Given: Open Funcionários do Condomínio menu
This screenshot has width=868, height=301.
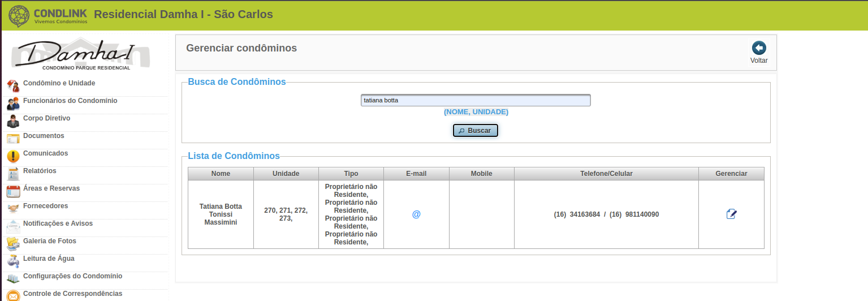Looking at the screenshot, I should [70, 101].
